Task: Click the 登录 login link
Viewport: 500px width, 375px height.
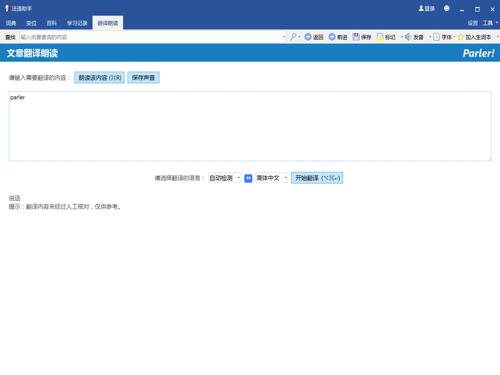Action: (427, 8)
